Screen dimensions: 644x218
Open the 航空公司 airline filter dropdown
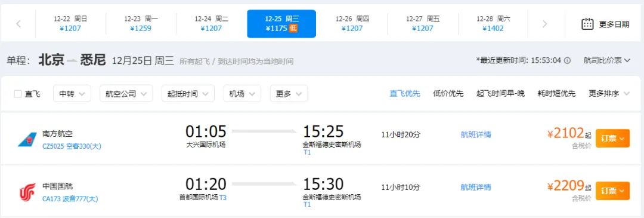click(x=126, y=93)
